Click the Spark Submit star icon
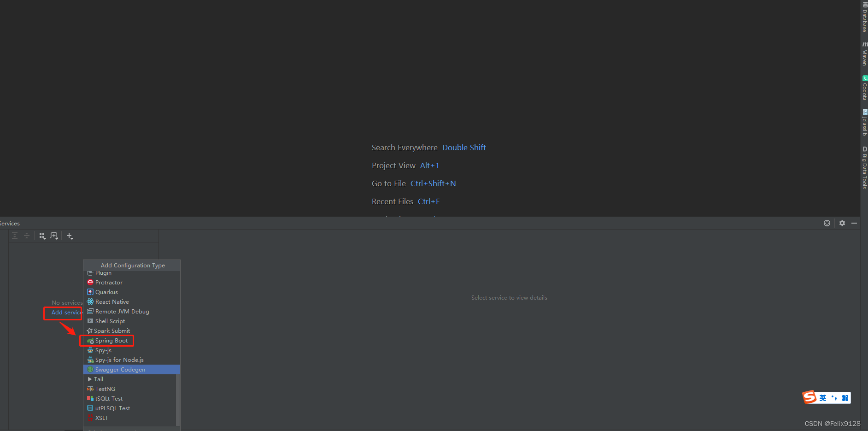This screenshot has height=431, width=868. [x=89, y=331]
